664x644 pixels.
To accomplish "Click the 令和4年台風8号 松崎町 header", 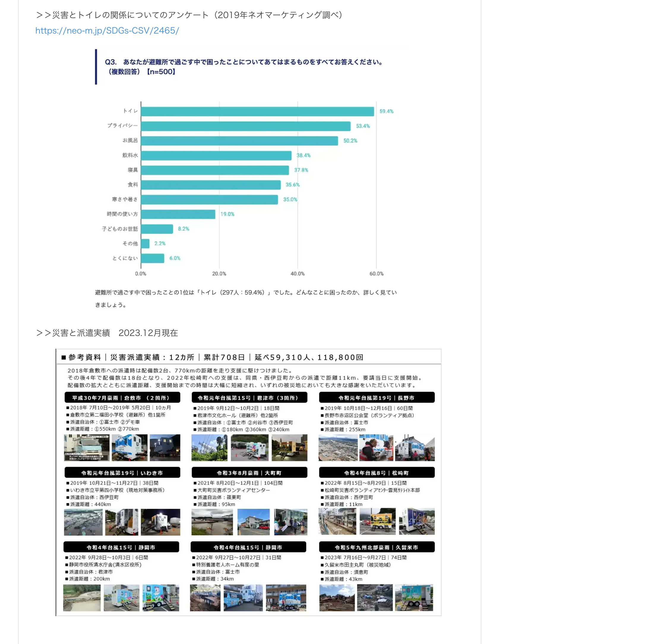I will 376,473.
